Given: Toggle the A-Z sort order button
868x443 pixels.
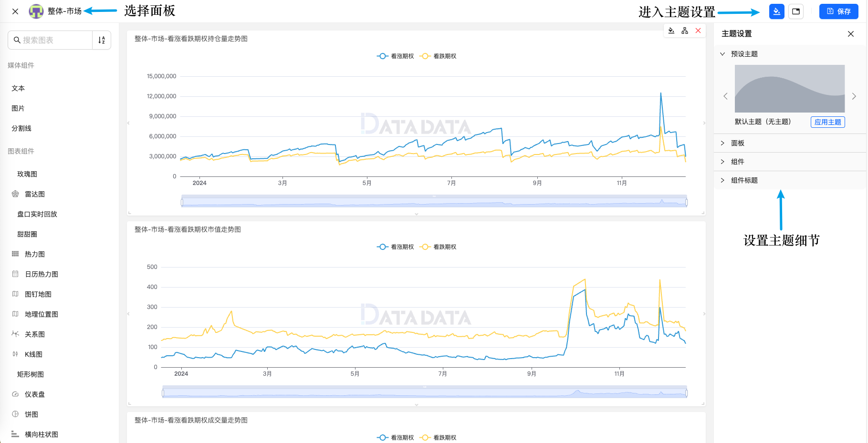Looking at the screenshot, I should pyautogui.click(x=102, y=40).
